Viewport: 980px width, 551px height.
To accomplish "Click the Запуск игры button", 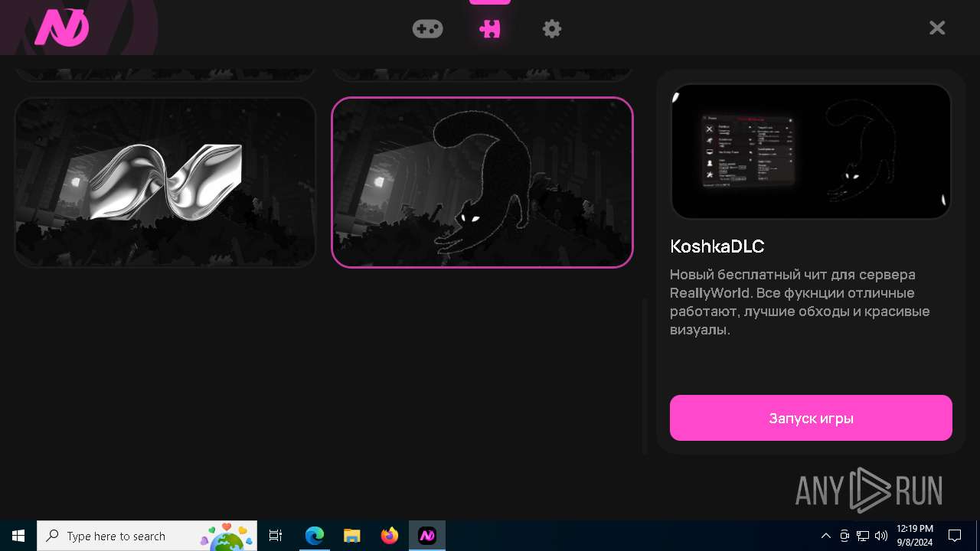I will tap(811, 418).
